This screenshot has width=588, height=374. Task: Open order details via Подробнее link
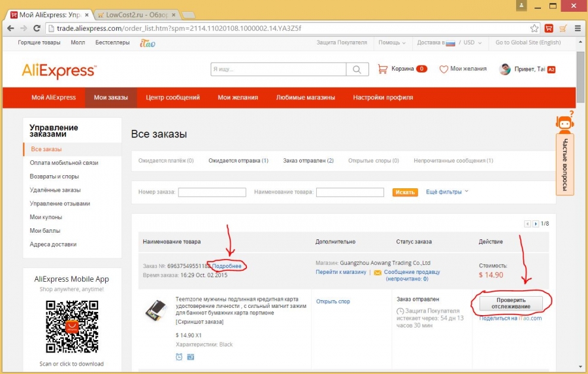(x=227, y=266)
